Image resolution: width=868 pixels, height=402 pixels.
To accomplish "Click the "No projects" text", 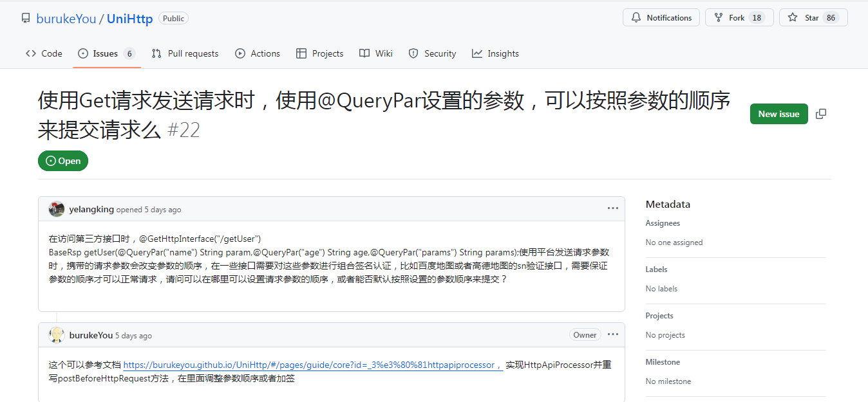I will (x=665, y=335).
